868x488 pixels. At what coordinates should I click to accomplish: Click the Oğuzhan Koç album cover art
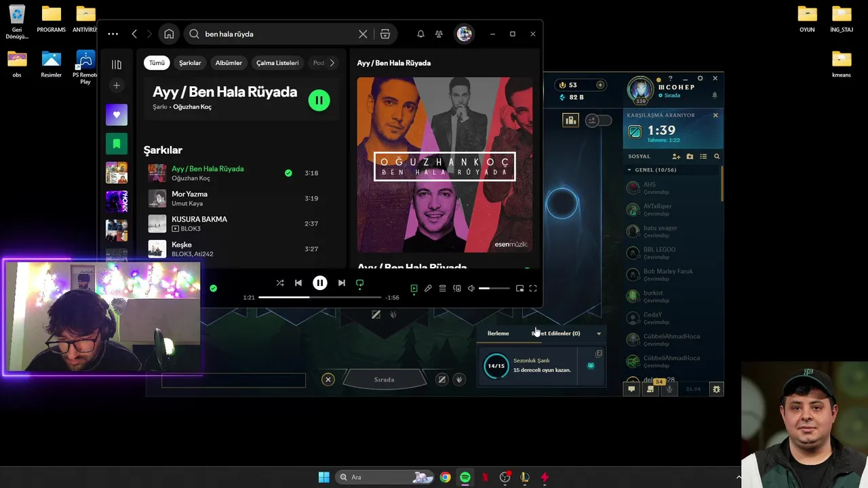point(445,165)
